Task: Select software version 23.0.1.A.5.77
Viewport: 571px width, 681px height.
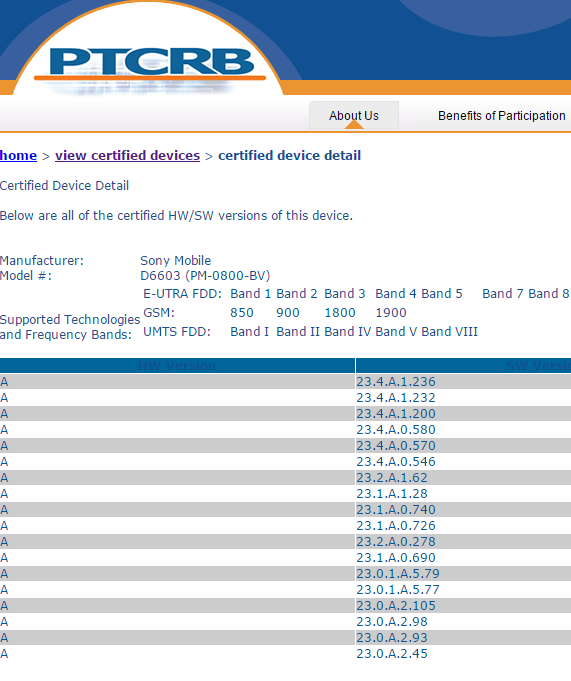Action: click(x=398, y=589)
